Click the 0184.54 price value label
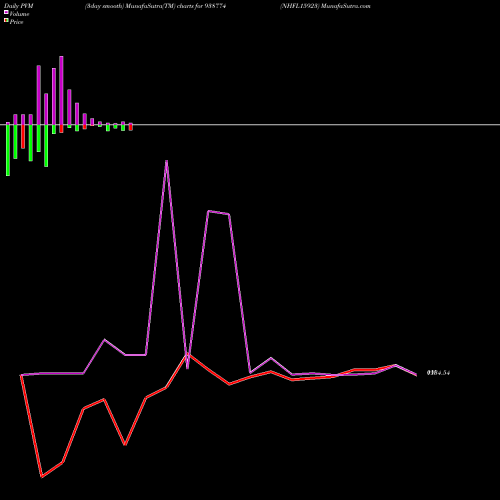This screenshot has width=500, height=500. pyautogui.click(x=438, y=373)
